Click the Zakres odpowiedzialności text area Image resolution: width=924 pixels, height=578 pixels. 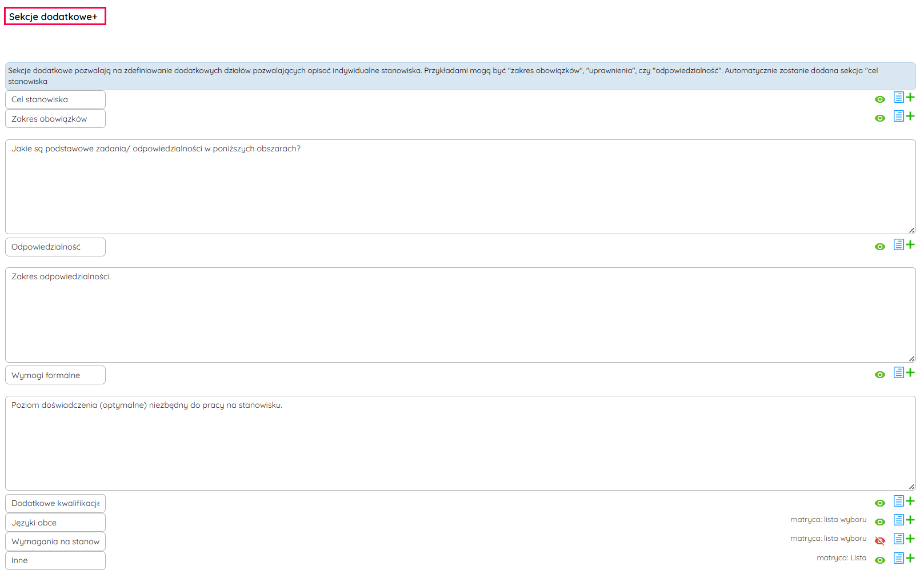460,315
